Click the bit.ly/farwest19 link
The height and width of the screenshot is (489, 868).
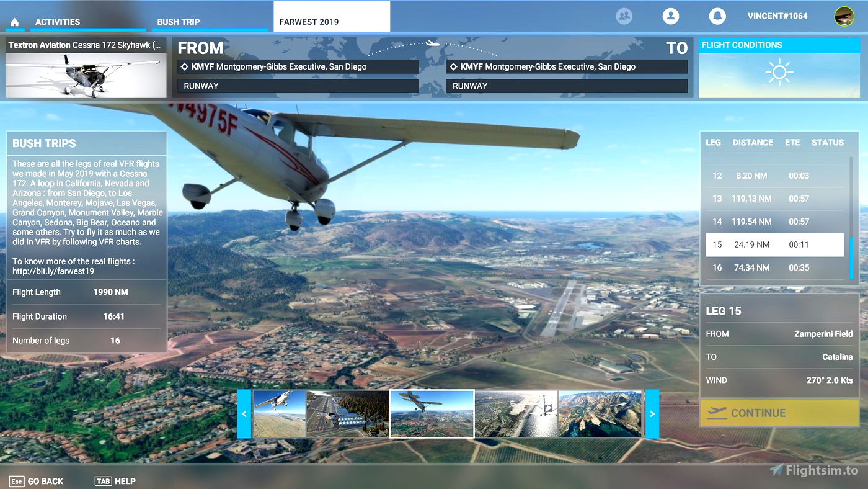pos(53,271)
